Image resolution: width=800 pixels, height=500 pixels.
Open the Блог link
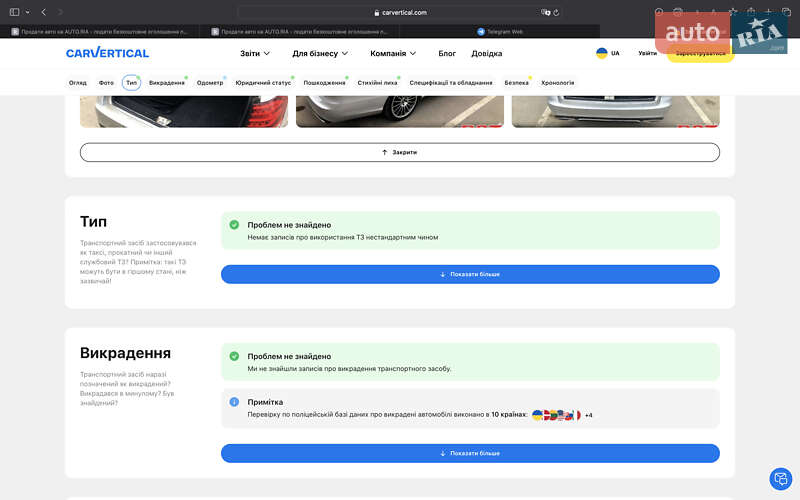(x=447, y=53)
